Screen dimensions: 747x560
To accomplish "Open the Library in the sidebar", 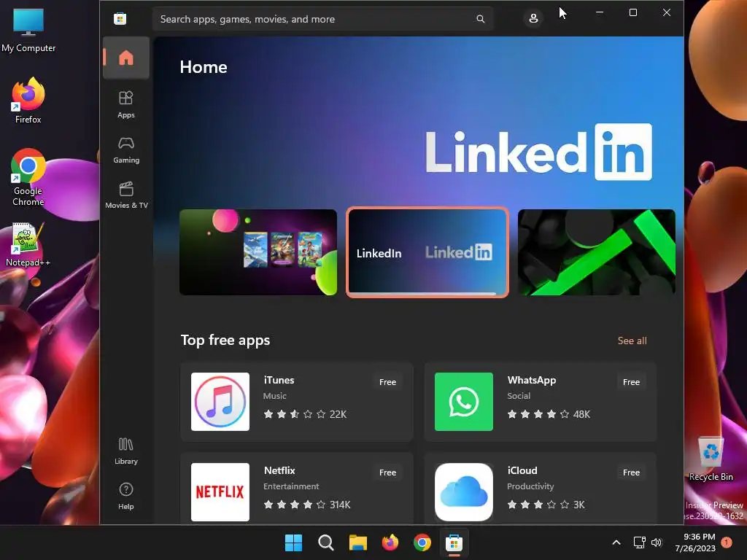I will [125, 451].
